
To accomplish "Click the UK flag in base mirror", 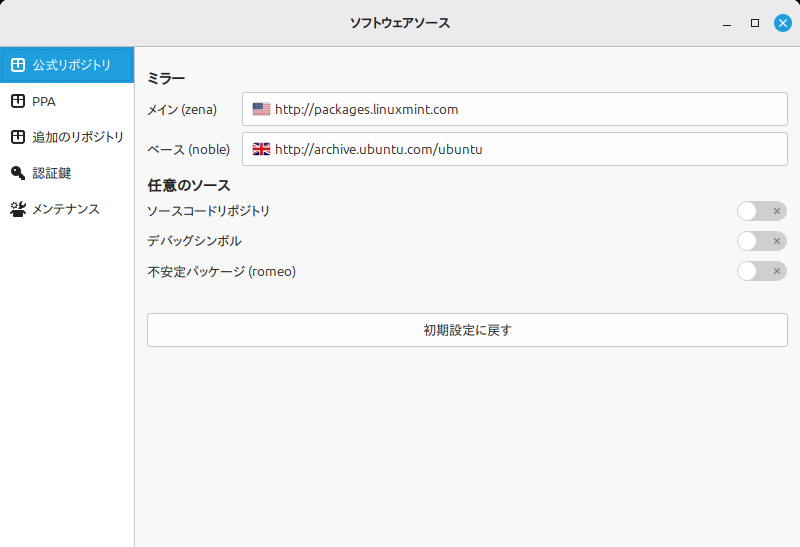I will point(261,149).
